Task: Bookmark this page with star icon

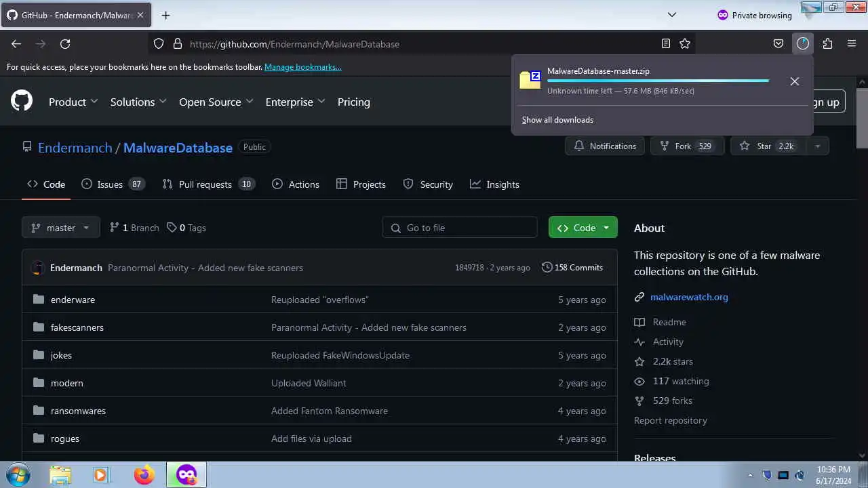Action: [685, 43]
